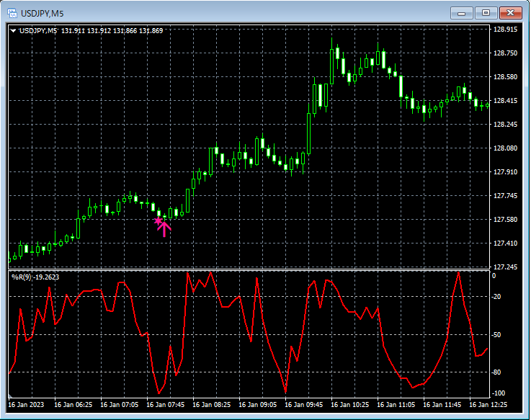Image resolution: width=531 pixels, height=420 pixels.
Task: Click the -80 level on indicator scale
Action: (497, 372)
